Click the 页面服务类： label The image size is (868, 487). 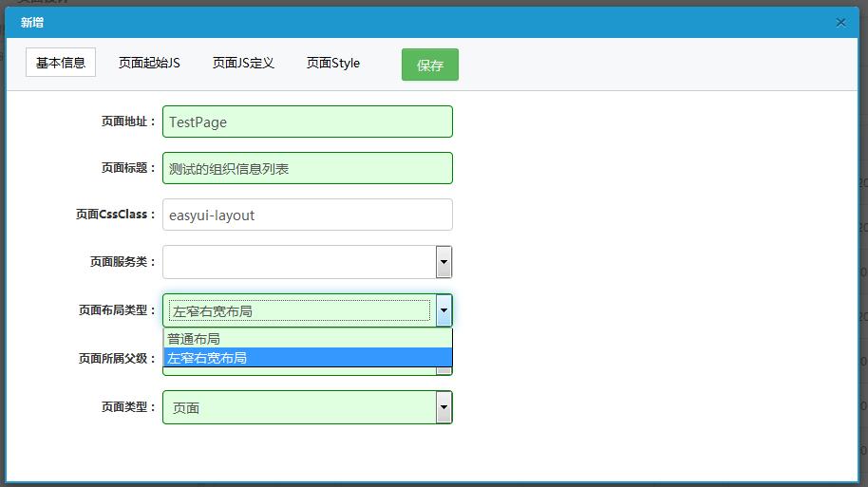(123, 262)
